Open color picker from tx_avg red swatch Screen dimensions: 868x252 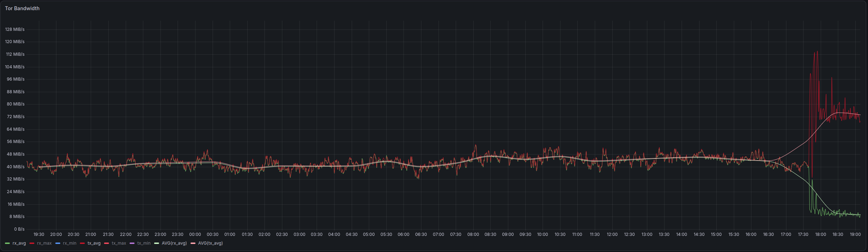click(x=82, y=243)
